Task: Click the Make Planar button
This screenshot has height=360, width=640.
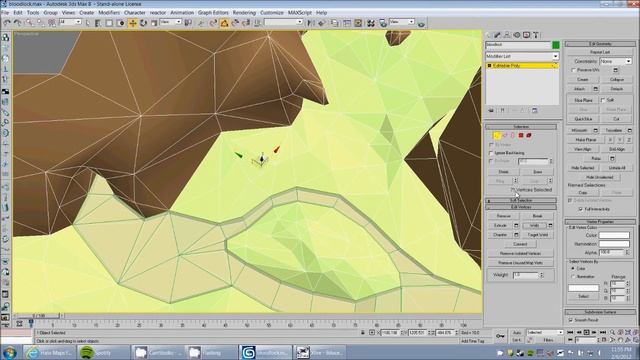Action: tap(586, 140)
